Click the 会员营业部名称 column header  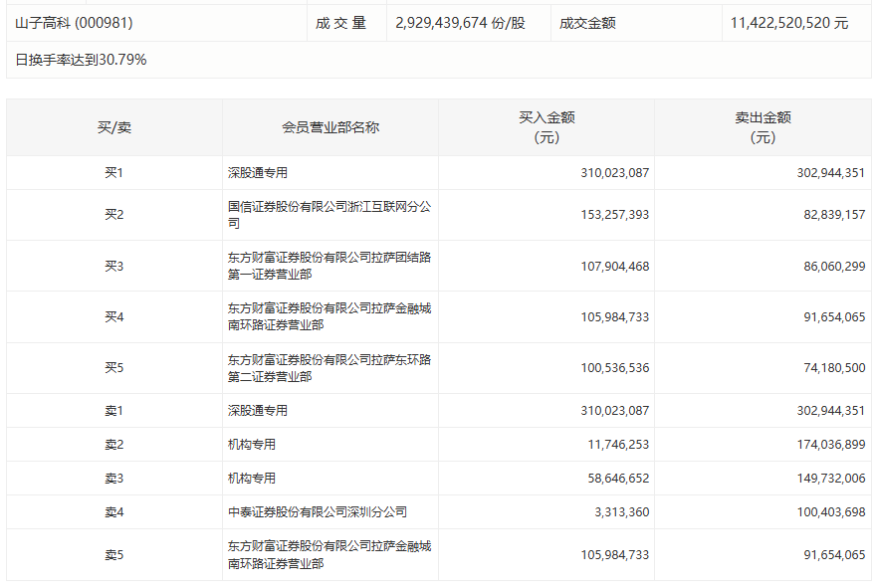329,127
